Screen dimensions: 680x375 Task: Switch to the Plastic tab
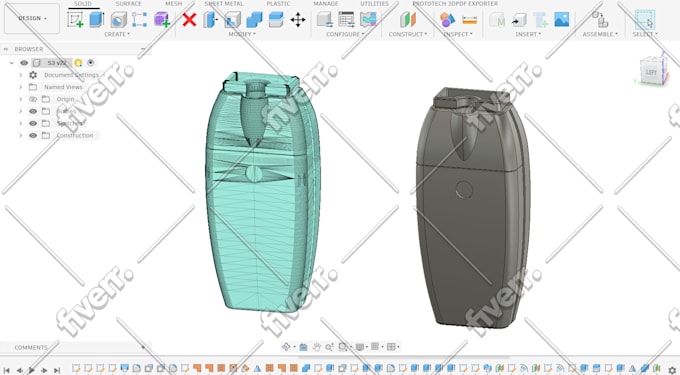[x=278, y=3]
